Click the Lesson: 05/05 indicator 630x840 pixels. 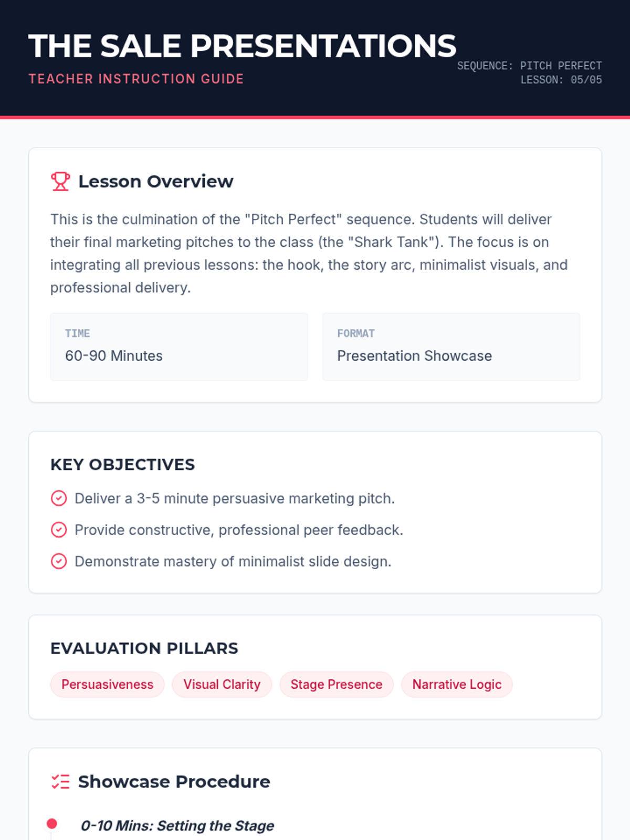click(x=561, y=80)
